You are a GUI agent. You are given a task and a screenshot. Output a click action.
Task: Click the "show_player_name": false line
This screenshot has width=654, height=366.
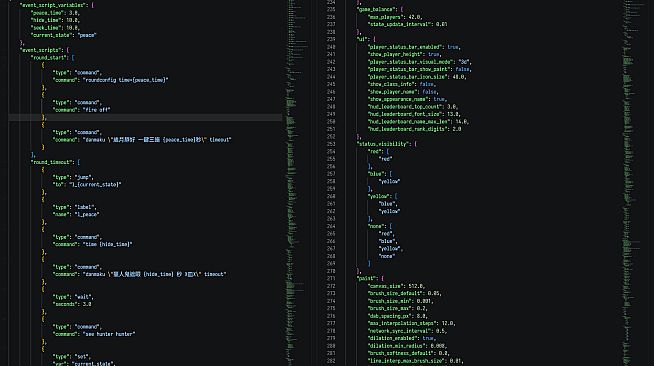point(403,92)
